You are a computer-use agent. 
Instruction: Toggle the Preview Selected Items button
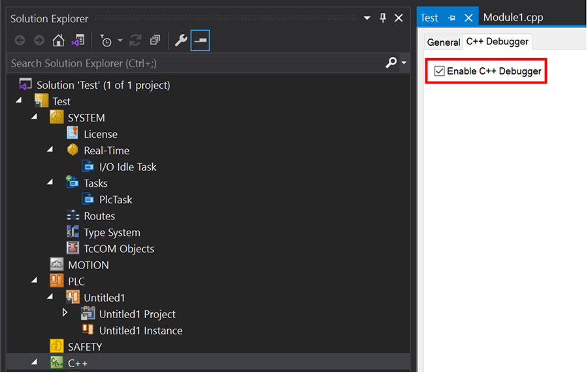click(x=201, y=40)
